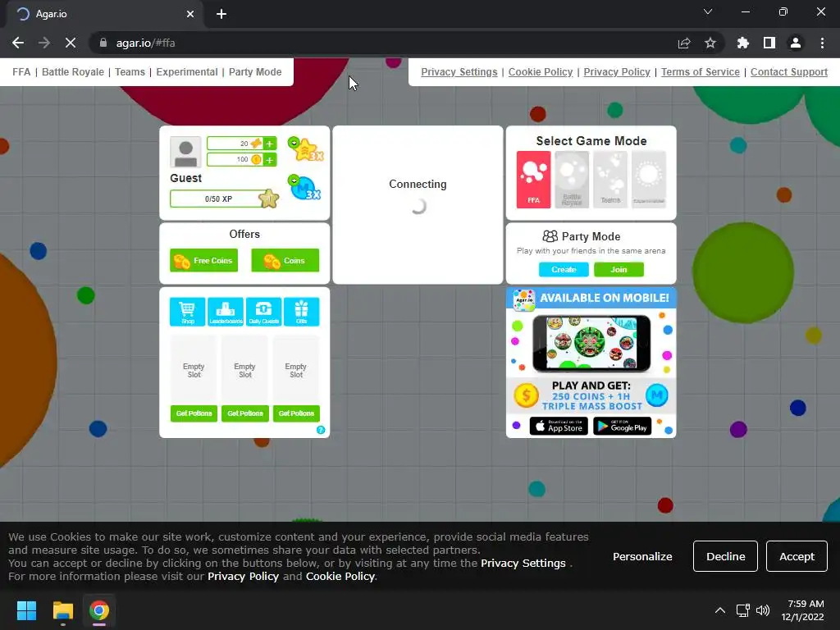840x630 pixels.
Task: Stop loading the page in Chrome
Action: [x=71, y=43]
